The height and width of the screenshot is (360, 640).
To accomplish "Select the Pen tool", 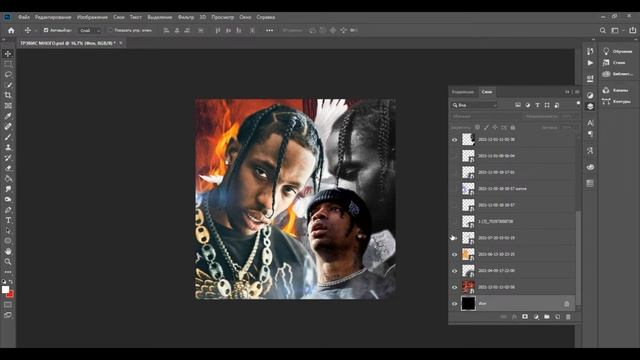I will click(8, 210).
